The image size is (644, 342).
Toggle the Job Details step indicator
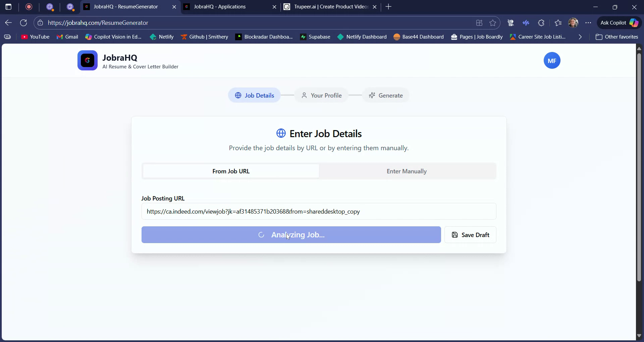[254, 95]
